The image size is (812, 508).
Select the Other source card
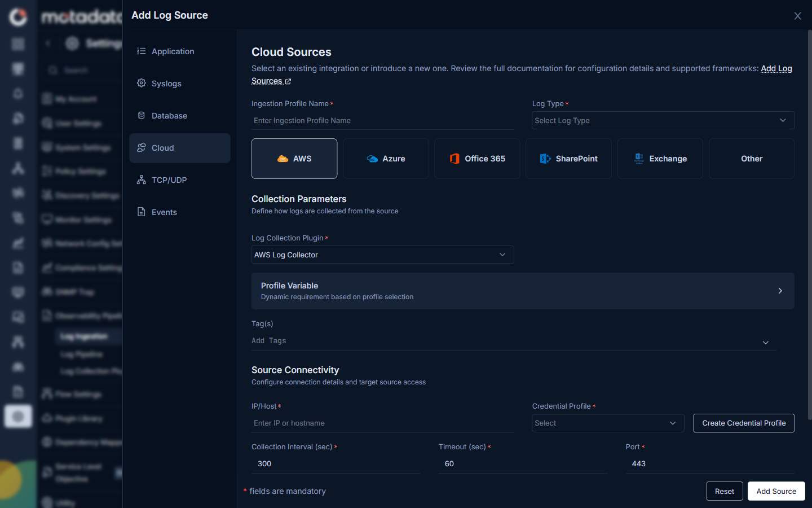752,159
